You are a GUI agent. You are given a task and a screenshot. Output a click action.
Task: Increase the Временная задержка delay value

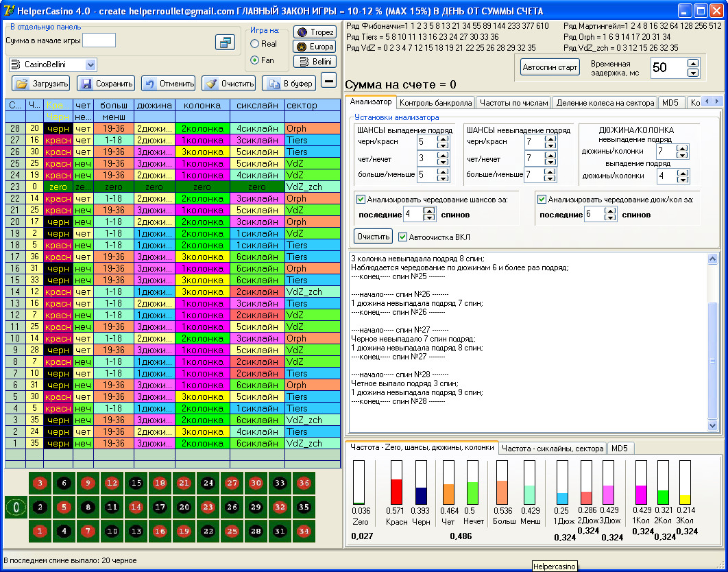point(693,63)
